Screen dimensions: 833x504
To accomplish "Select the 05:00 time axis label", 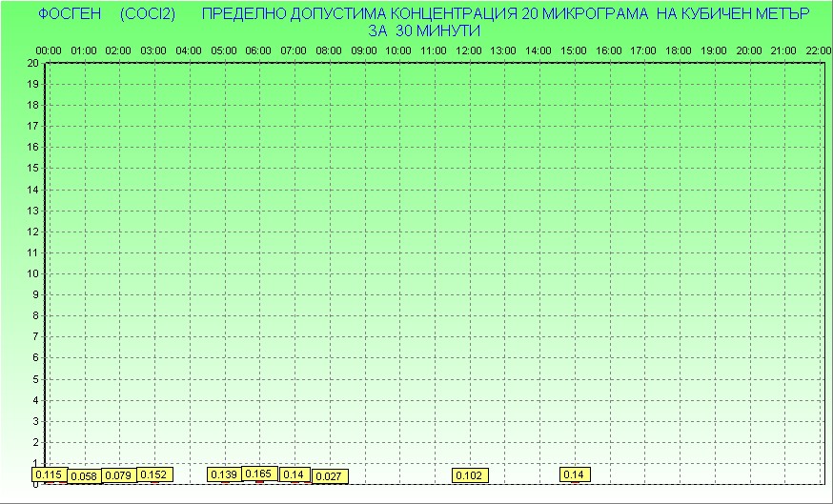I will pos(224,51).
